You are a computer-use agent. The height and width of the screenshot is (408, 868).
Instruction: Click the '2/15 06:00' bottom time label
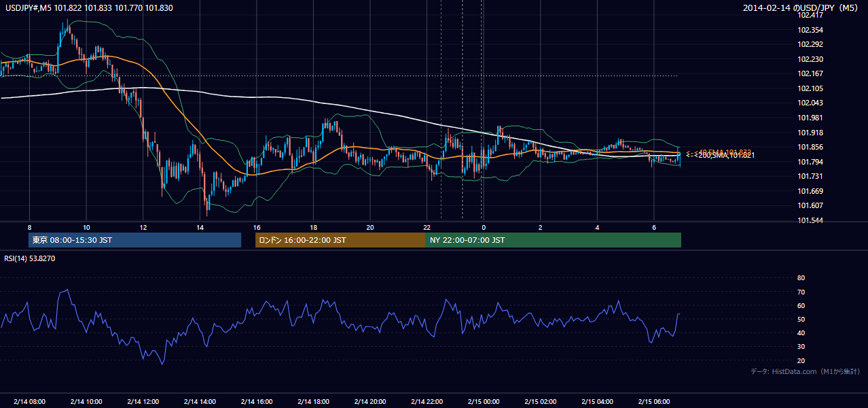click(x=653, y=402)
